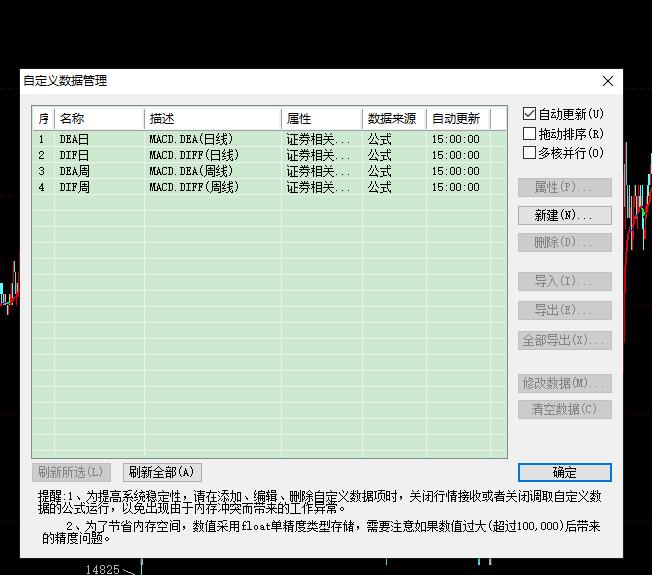
Task: Click description MACD.DIFF(周线)
Action: coord(194,187)
